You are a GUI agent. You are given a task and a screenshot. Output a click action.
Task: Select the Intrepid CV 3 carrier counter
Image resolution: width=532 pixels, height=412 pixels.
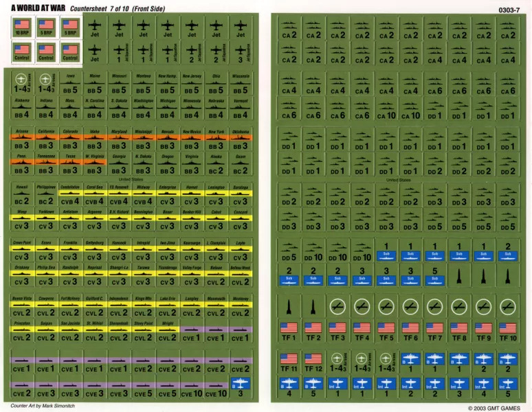142,251
